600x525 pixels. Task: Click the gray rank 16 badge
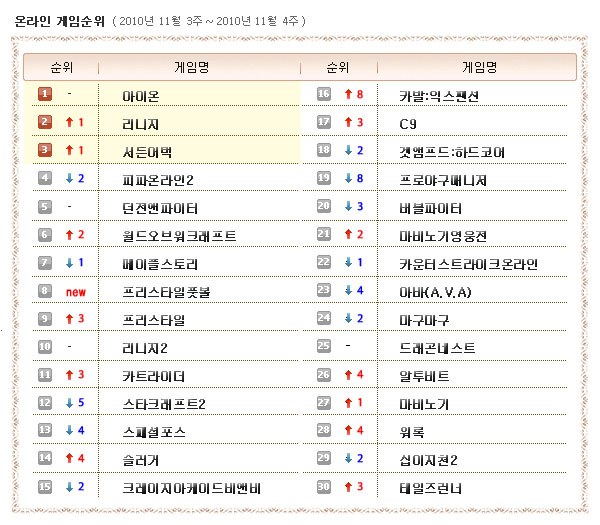point(324,95)
